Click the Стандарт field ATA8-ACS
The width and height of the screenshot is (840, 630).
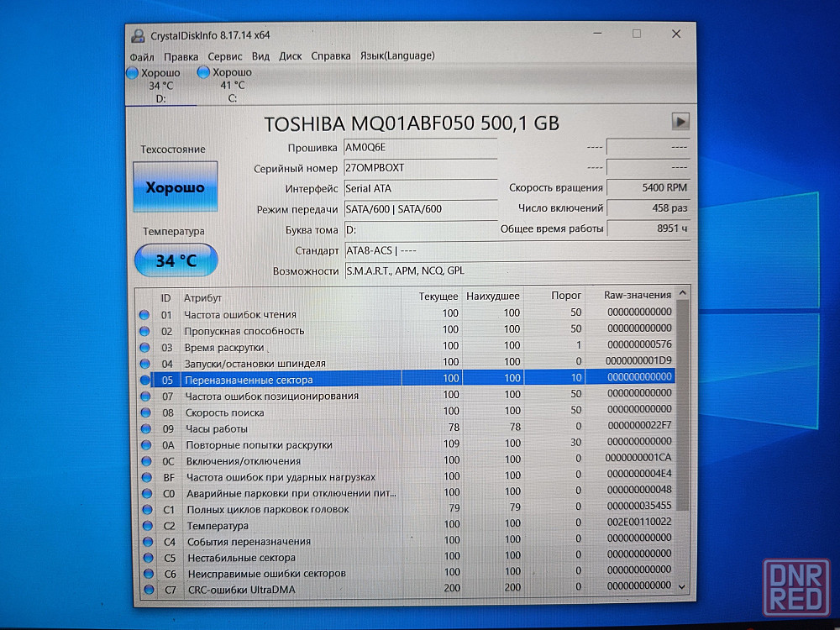point(517,250)
